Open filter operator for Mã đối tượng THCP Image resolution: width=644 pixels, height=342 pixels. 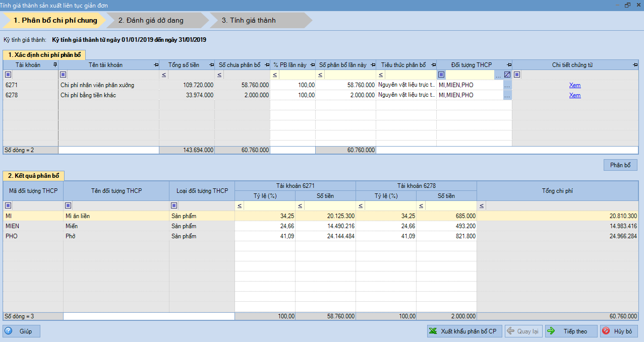[x=8, y=206]
